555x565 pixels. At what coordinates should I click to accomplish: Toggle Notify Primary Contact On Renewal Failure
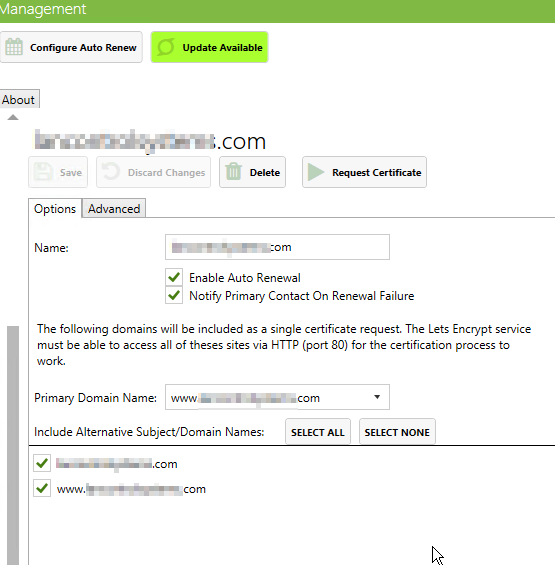[174, 296]
